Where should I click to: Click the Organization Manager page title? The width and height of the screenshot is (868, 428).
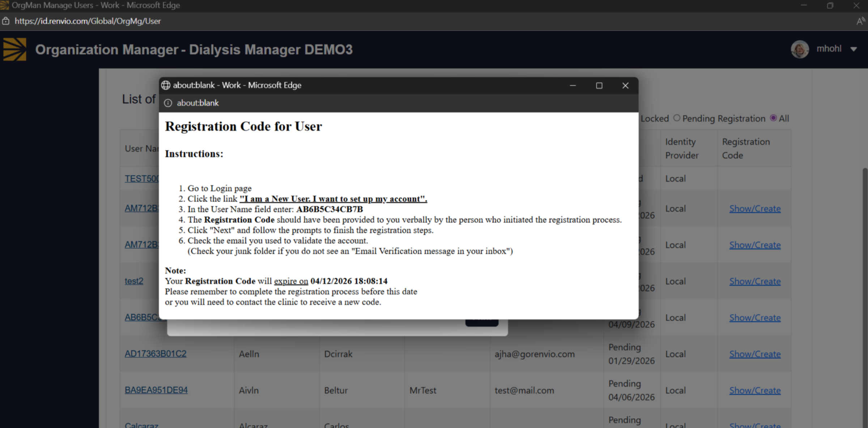click(194, 50)
